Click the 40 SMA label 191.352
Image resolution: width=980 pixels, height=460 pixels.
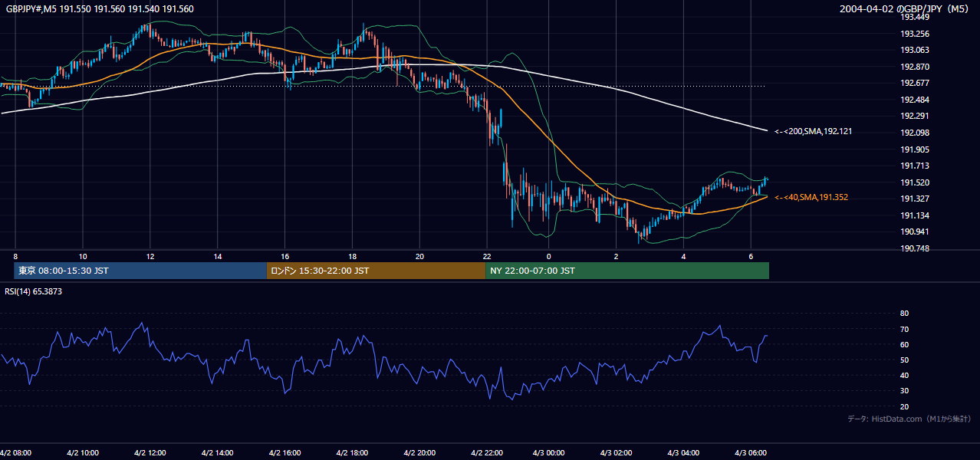pos(811,197)
